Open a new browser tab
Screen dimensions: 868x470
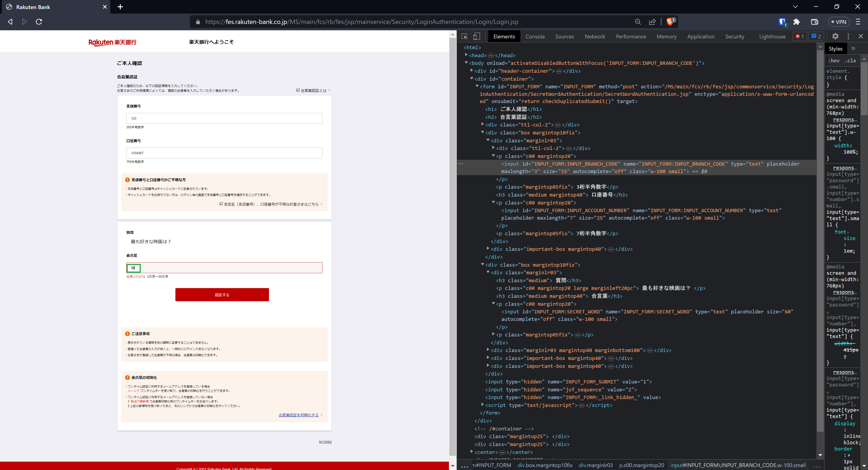pyautogui.click(x=120, y=7)
